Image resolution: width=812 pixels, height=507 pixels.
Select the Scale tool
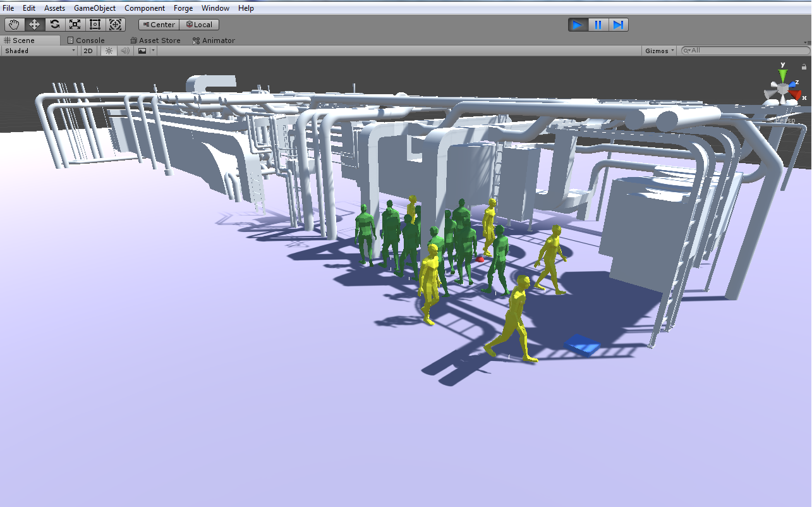pos(75,25)
